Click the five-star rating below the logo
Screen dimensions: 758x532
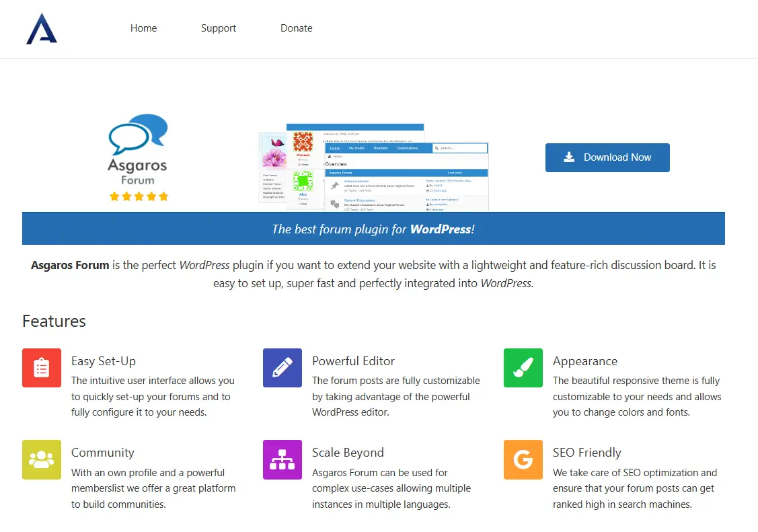pos(139,196)
